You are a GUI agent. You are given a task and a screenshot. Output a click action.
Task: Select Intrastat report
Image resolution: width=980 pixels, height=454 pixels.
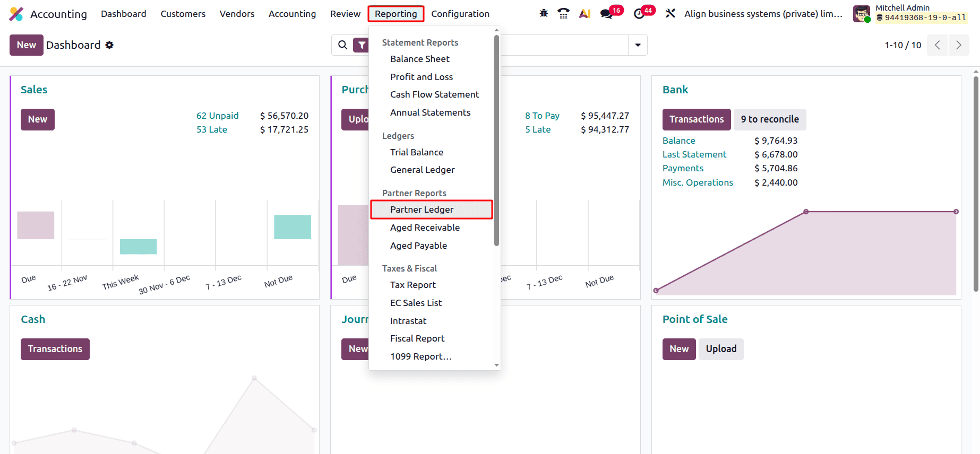point(408,321)
